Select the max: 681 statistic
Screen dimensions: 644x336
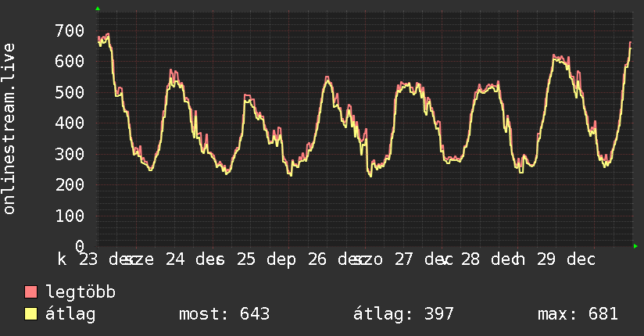[578, 314]
